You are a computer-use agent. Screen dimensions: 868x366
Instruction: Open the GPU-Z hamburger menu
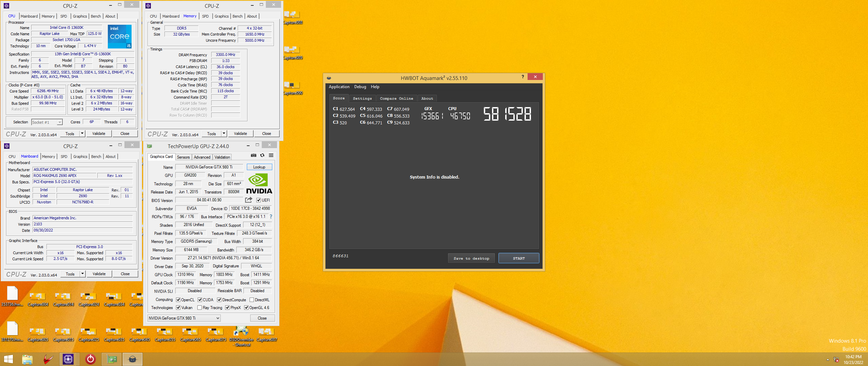(271, 155)
